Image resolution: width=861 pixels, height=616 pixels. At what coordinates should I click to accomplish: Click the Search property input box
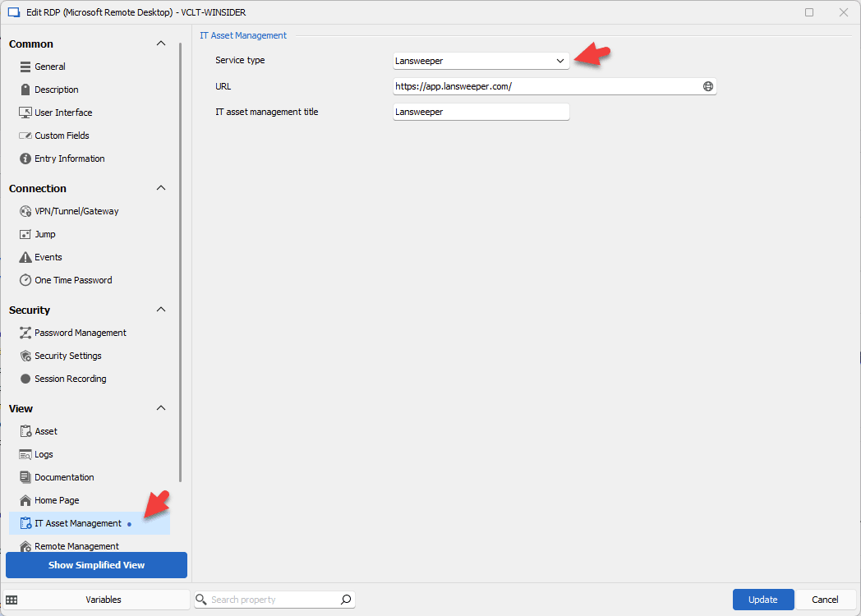click(x=271, y=600)
